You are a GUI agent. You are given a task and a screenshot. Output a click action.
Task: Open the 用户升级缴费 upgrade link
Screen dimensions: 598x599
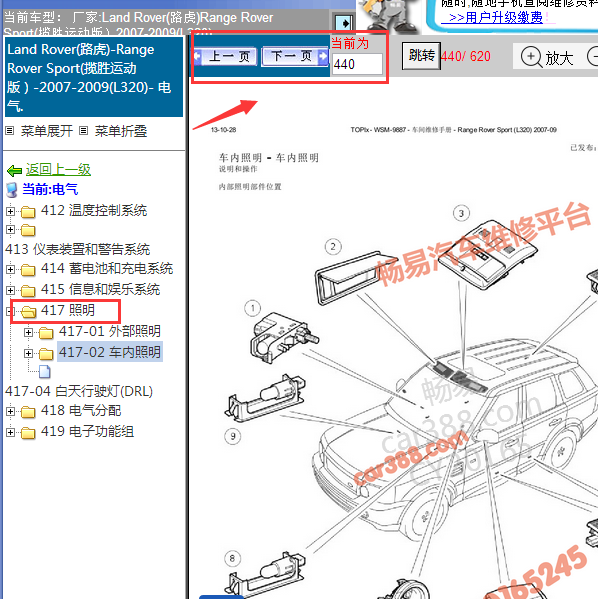496,18
